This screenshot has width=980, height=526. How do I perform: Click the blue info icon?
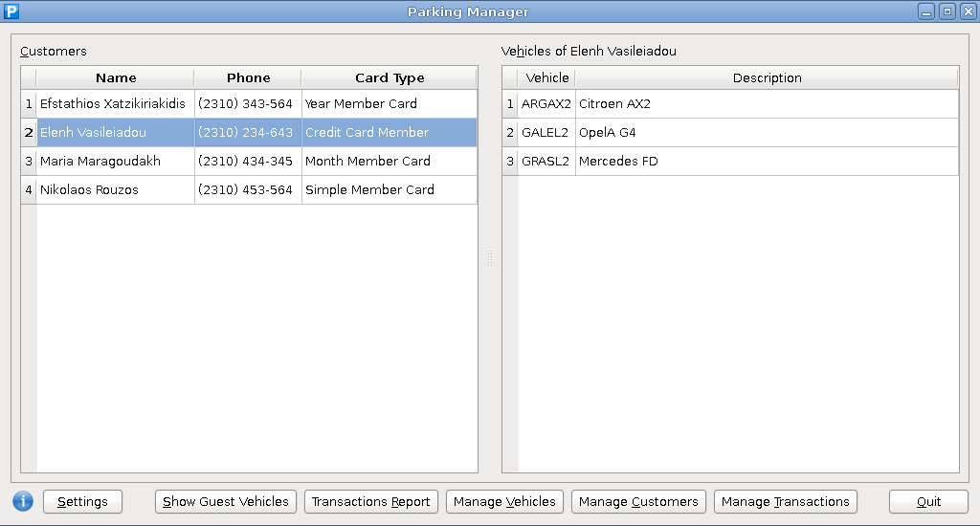23,501
